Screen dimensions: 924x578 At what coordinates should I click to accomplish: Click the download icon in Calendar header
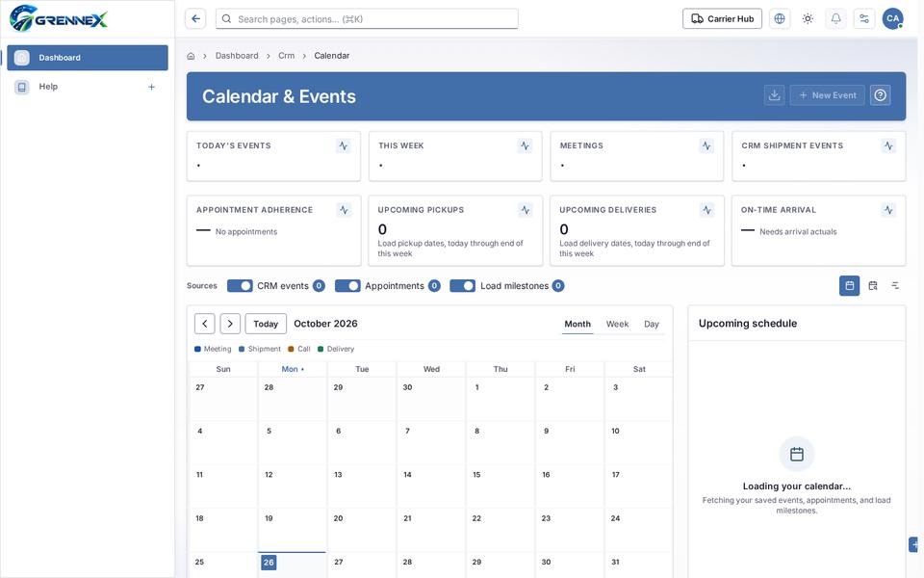tap(774, 95)
